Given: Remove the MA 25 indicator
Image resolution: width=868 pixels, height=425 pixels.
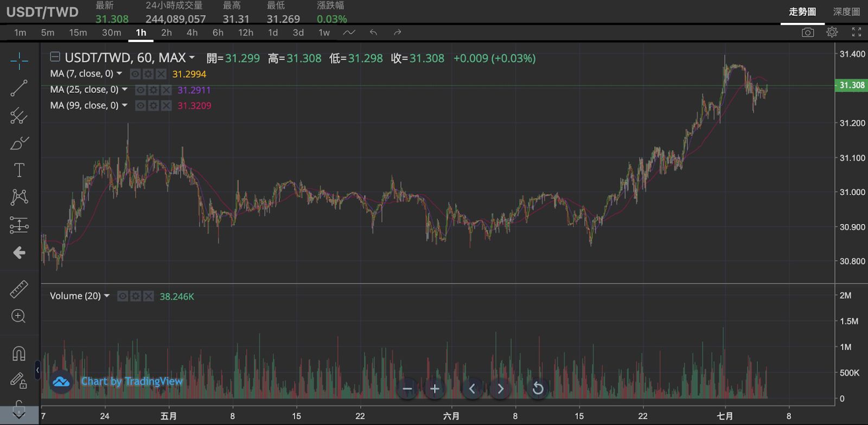Looking at the screenshot, I should [x=167, y=89].
